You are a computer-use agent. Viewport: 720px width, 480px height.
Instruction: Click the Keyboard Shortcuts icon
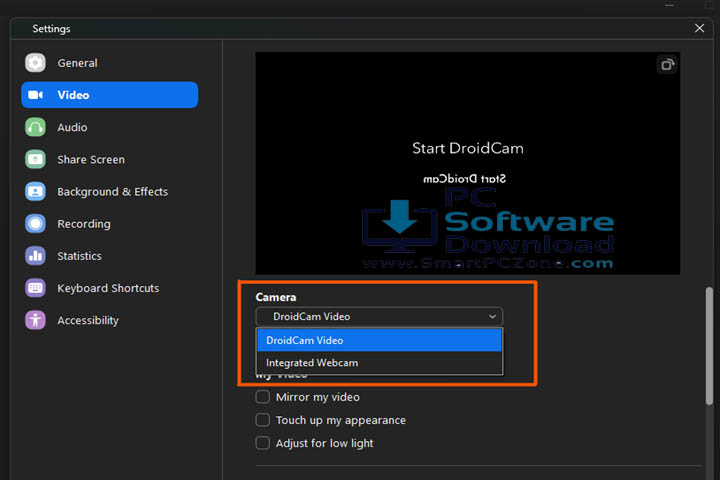(35, 288)
